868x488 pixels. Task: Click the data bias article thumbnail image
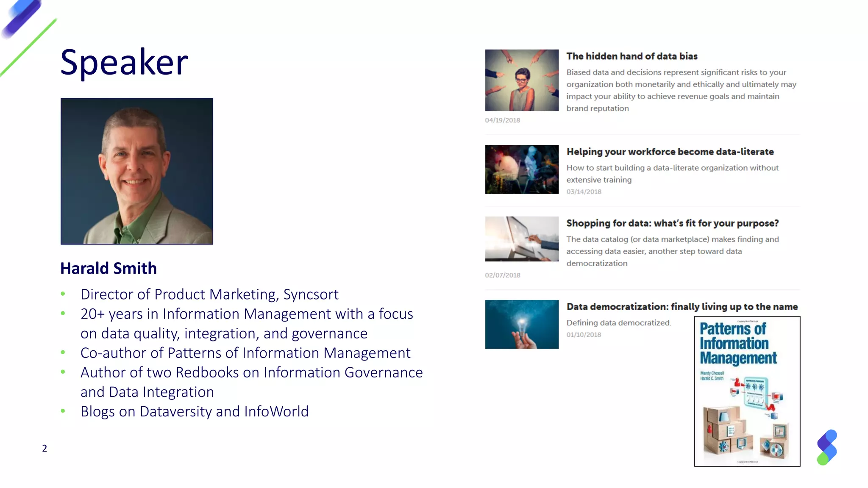[522, 80]
